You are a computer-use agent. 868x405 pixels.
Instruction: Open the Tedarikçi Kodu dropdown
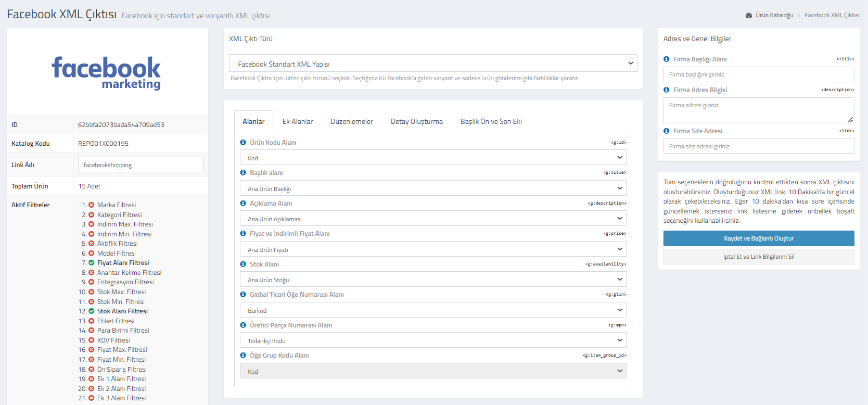(433, 340)
